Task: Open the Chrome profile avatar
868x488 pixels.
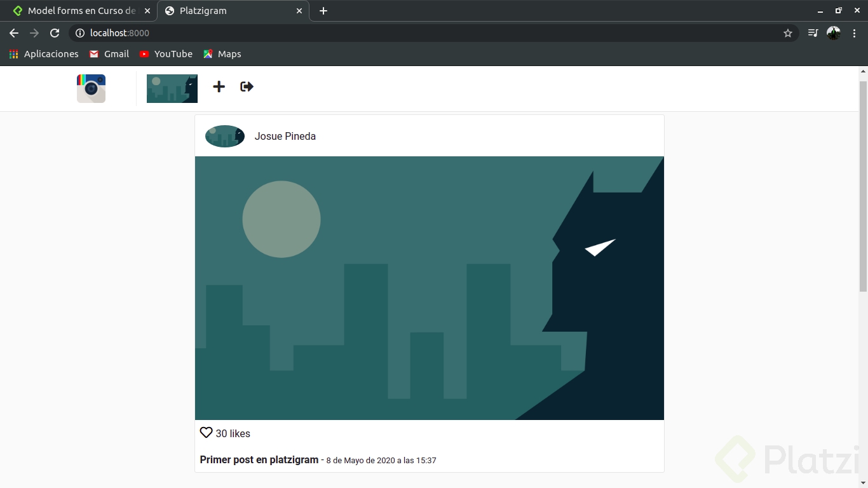Action: [x=834, y=33]
